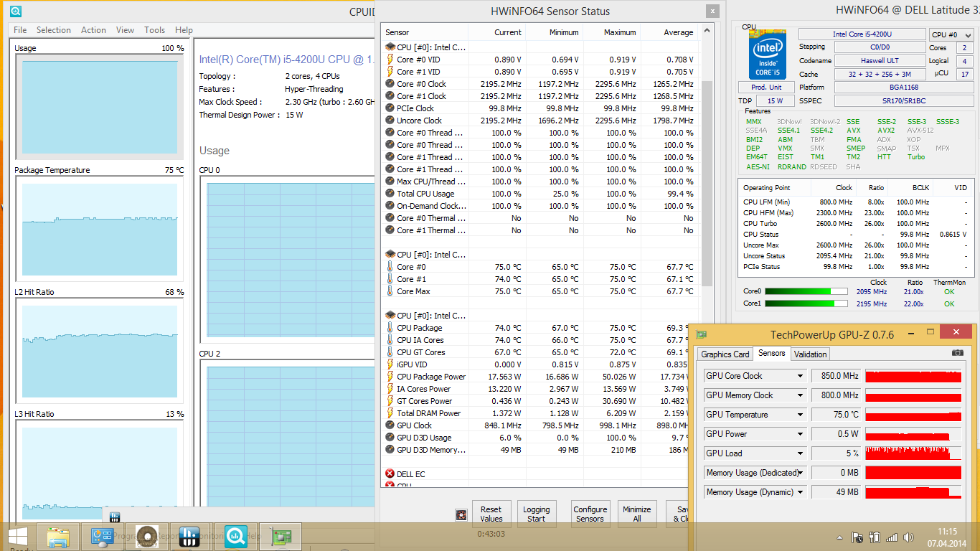The height and width of the screenshot is (551, 980).
Task: Click the GPU Temperature 75.0 °C value field
Action: pyautogui.click(x=837, y=415)
